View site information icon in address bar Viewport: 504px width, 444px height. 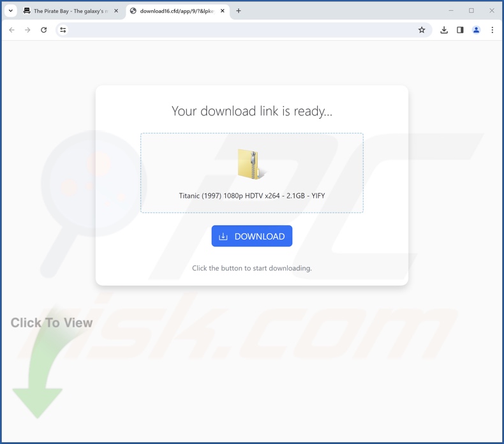point(63,30)
